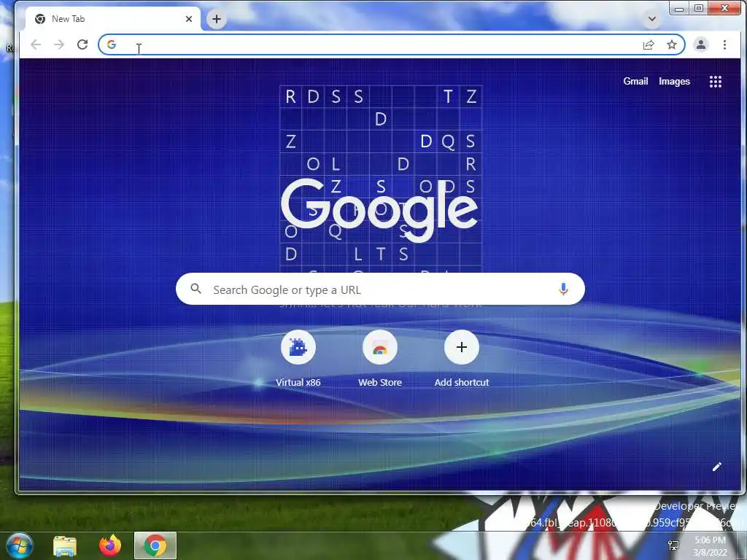This screenshot has height=560, width=747.
Task: Open a new tab with plus button
Action: tap(216, 19)
